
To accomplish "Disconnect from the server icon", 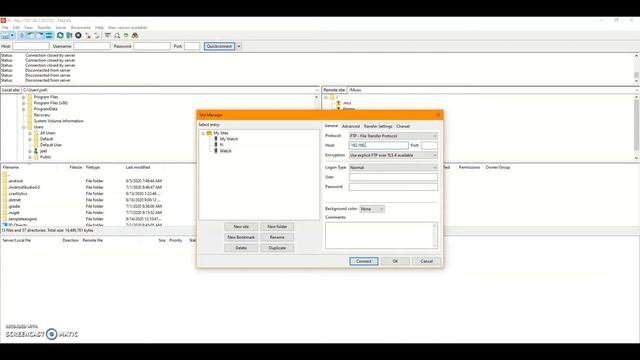I will tap(88, 36).
